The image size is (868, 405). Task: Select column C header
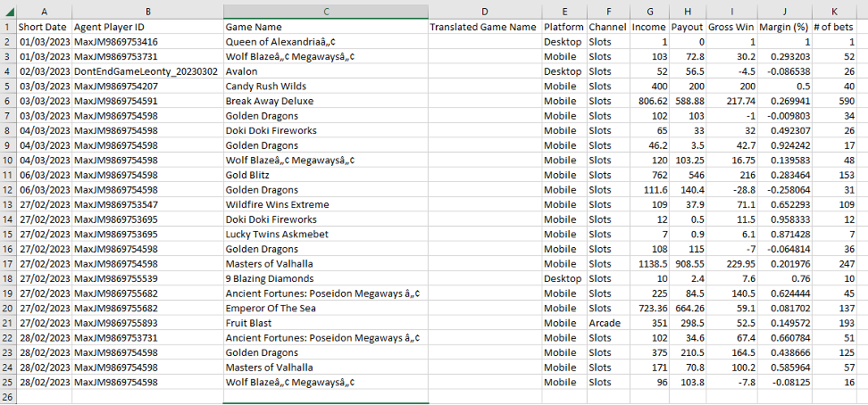(x=325, y=11)
